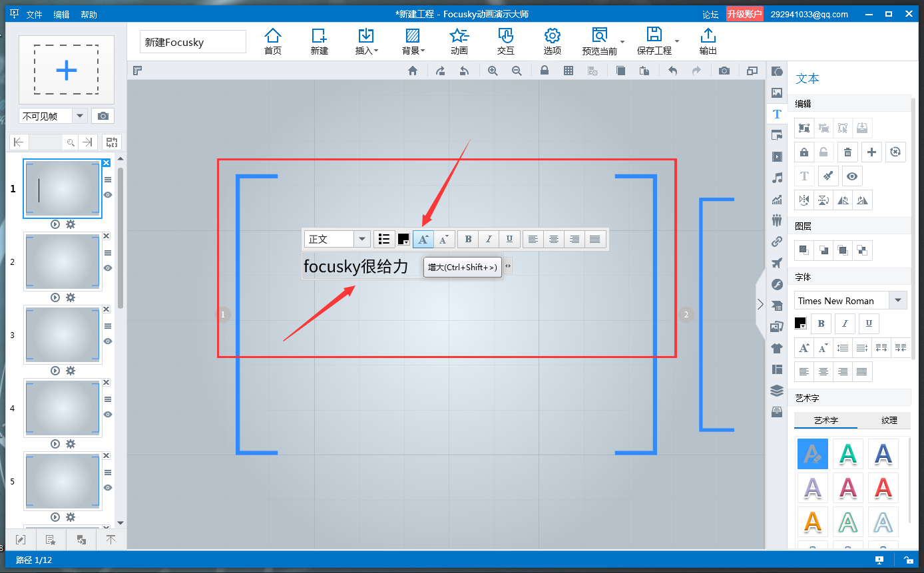Toggle bold in the floating text toolbar
This screenshot has width=924, height=573.
(468, 239)
